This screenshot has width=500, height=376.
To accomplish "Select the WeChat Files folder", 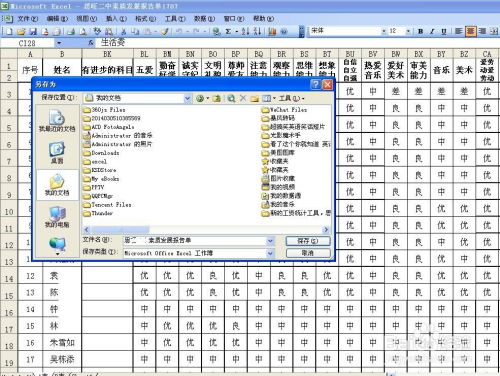I will coord(285,109).
